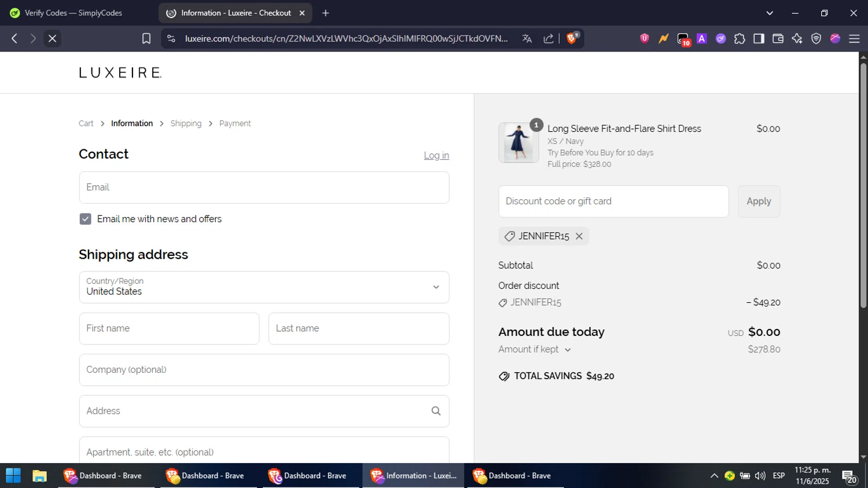Focus the First name field
Viewport: 868px width, 488px height.
coord(169,329)
